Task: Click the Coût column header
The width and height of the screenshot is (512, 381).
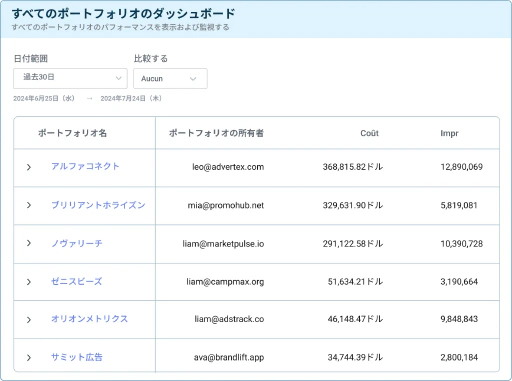Action: [369, 133]
